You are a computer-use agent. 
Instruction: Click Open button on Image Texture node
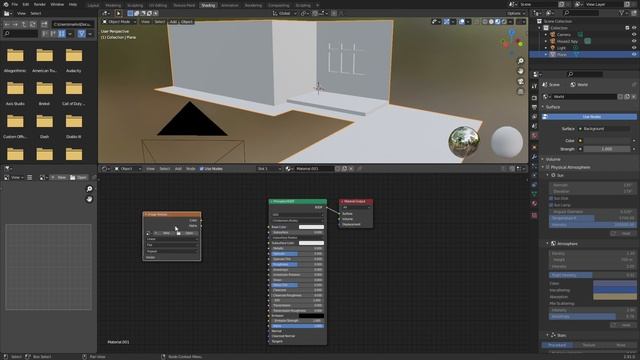point(187,233)
